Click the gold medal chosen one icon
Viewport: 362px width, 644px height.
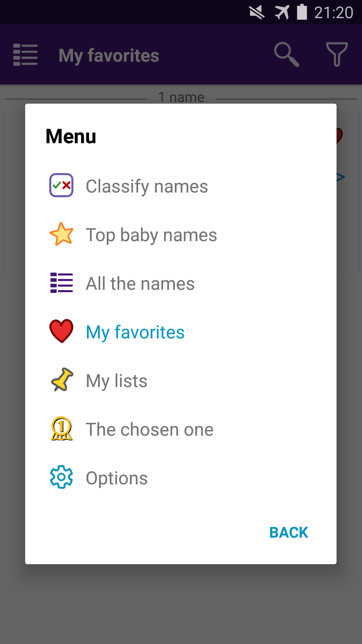pos(61,428)
